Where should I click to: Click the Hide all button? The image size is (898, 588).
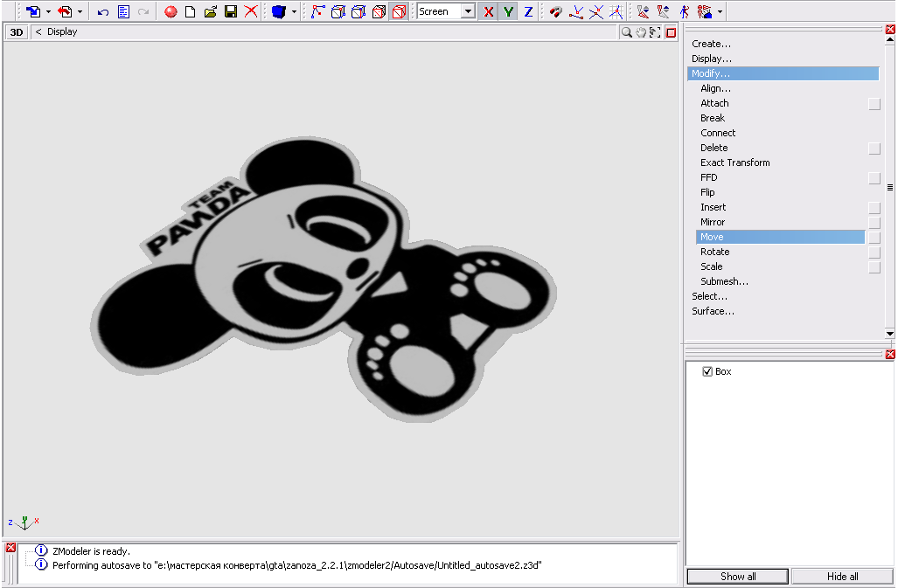pos(842,577)
